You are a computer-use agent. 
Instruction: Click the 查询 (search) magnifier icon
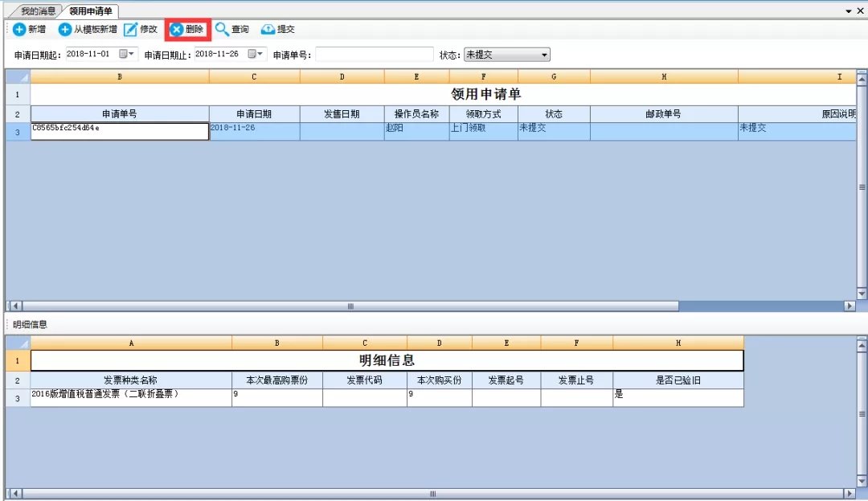tap(222, 30)
